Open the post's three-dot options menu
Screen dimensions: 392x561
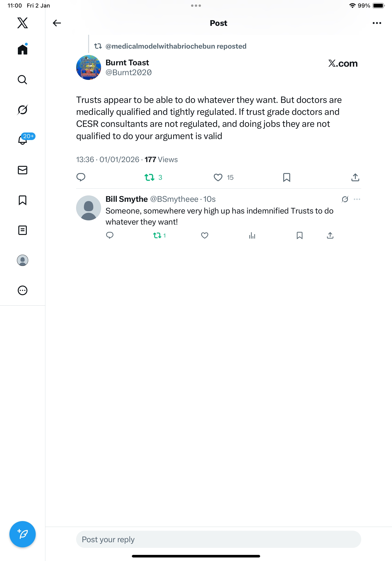376,23
